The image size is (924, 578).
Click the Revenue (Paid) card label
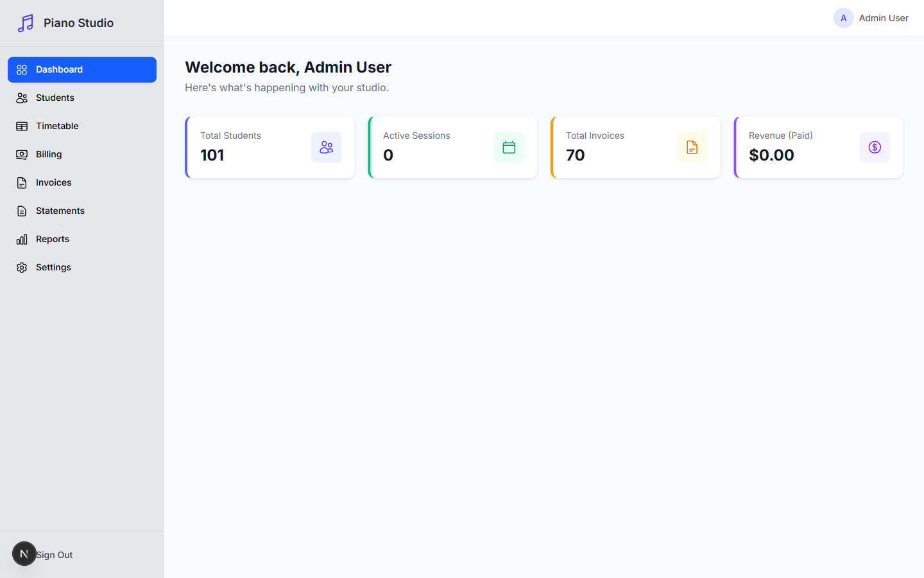781,136
